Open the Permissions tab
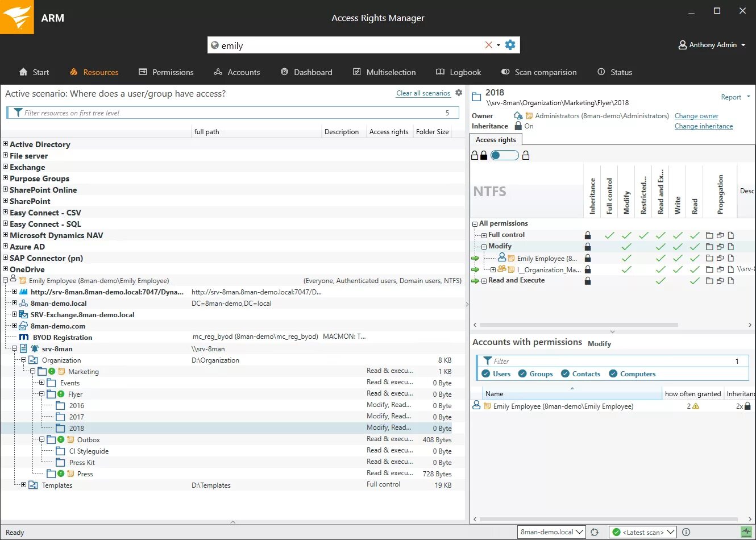 (166, 72)
